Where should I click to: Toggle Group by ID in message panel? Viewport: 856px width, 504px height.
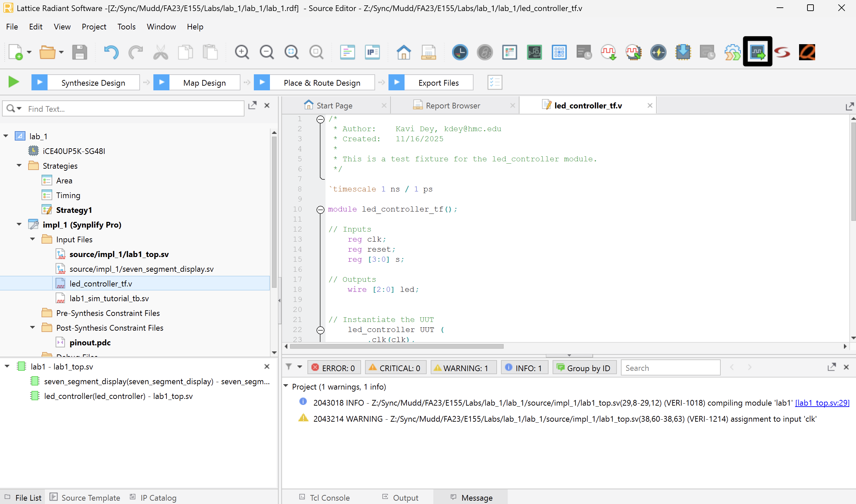click(584, 368)
